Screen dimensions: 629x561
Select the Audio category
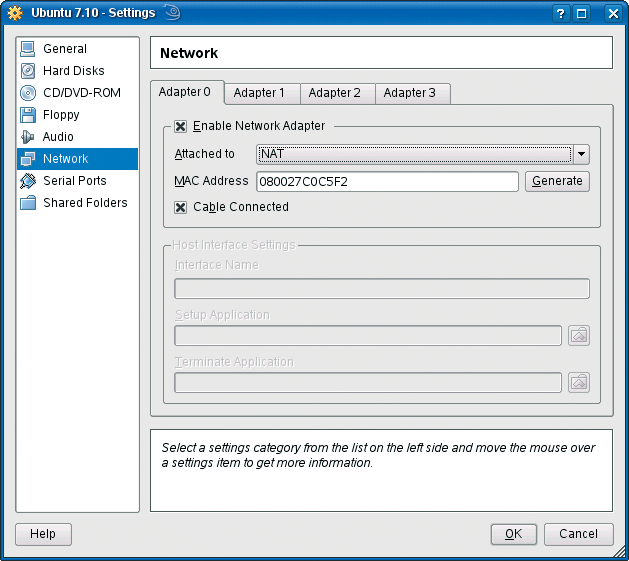[x=77, y=137]
